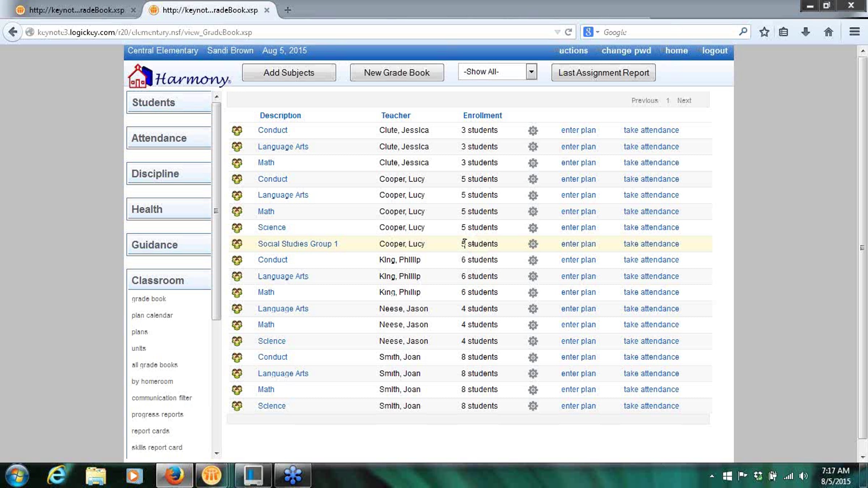The image size is (868, 488).
Task: Click the sidebar scrollbar down arrow
Action: 217,453
